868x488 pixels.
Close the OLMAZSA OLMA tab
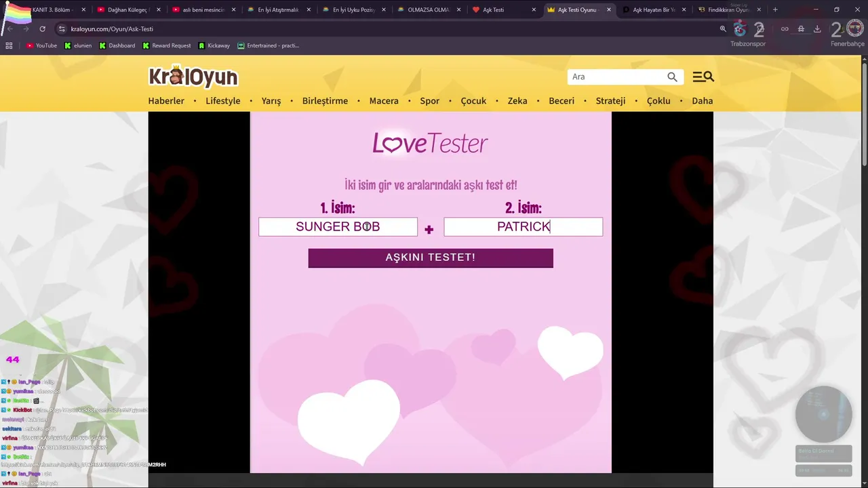[458, 10]
